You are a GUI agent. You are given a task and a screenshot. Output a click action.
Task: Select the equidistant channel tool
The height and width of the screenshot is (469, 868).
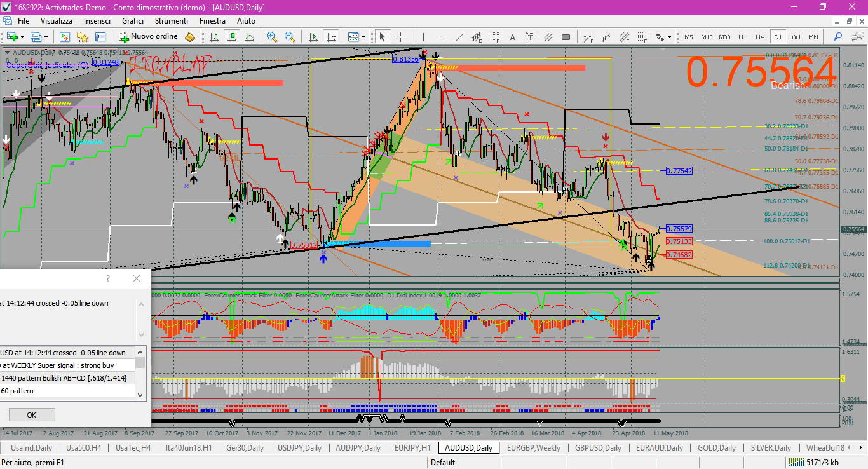pos(477,37)
